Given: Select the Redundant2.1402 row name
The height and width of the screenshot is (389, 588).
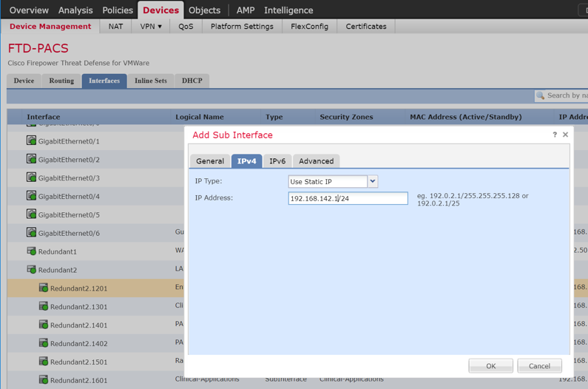Looking at the screenshot, I should point(78,343).
